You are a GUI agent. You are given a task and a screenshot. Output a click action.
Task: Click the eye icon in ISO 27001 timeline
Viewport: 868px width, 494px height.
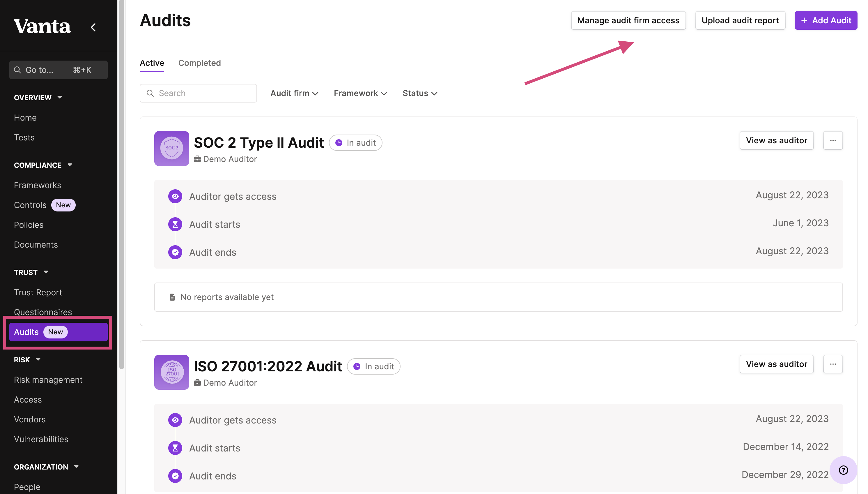[175, 420]
